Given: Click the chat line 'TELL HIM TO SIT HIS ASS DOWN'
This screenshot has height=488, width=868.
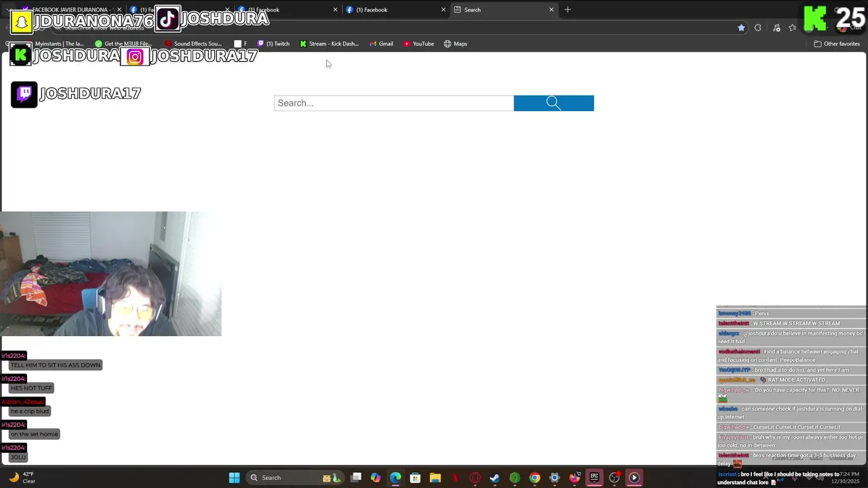Looking at the screenshot, I should [x=56, y=365].
